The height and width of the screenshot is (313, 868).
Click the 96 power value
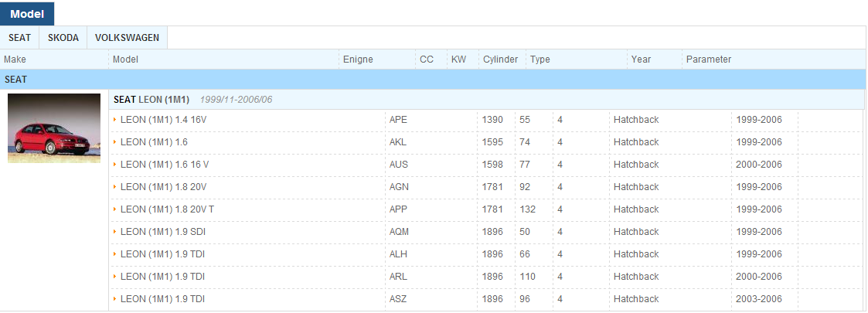(525, 298)
